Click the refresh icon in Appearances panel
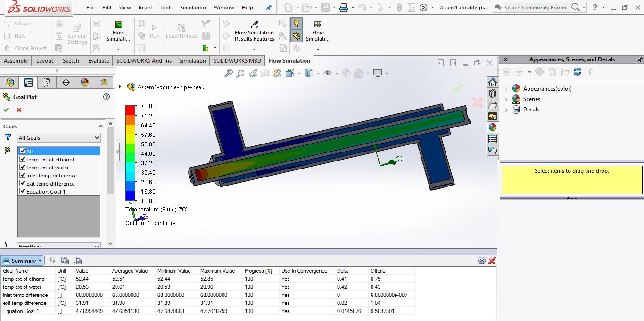This screenshot has height=321, width=644. (578, 72)
